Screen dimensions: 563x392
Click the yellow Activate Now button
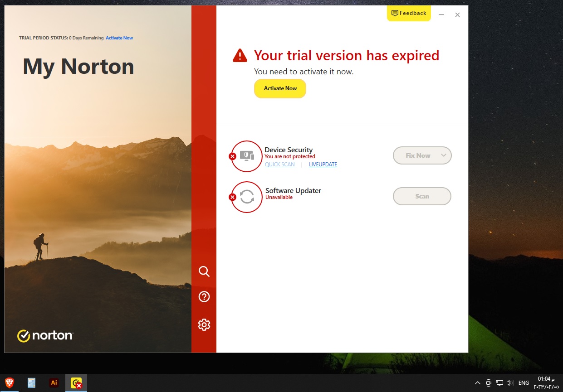tap(280, 88)
